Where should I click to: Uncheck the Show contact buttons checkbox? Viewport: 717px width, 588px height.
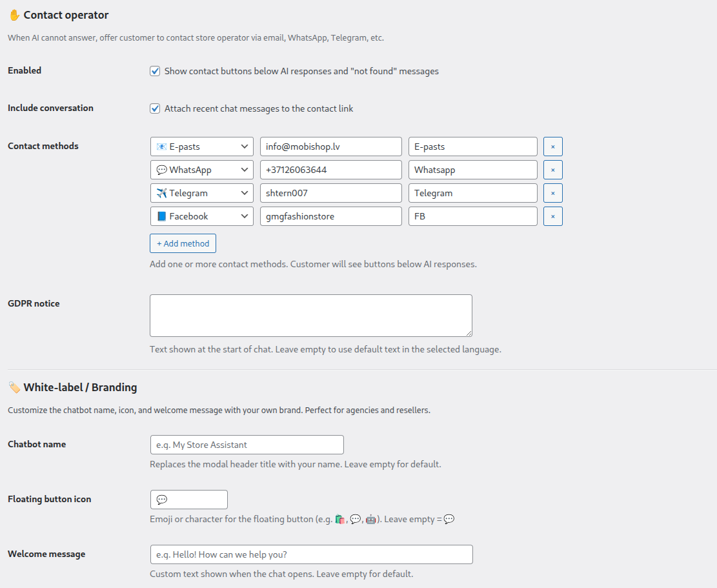155,72
